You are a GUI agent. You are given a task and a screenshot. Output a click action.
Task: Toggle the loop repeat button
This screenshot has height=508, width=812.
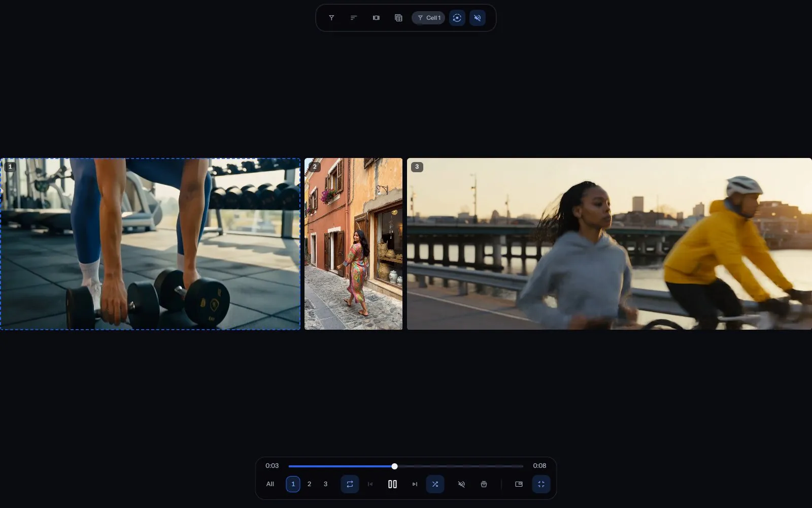(x=350, y=484)
